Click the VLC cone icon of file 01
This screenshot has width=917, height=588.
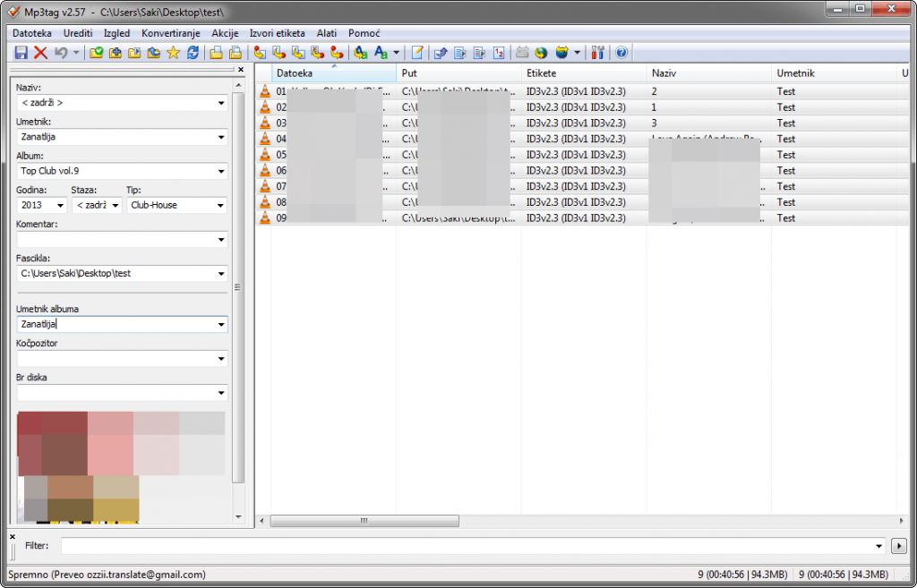coord(265,91)
